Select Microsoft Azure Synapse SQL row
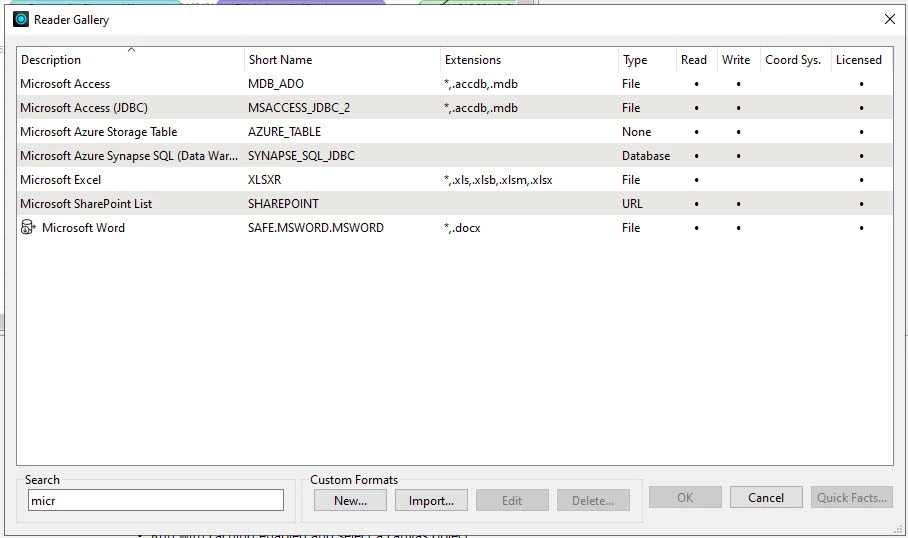This screenshot has width=908, height=538. (x=455, y=156)
